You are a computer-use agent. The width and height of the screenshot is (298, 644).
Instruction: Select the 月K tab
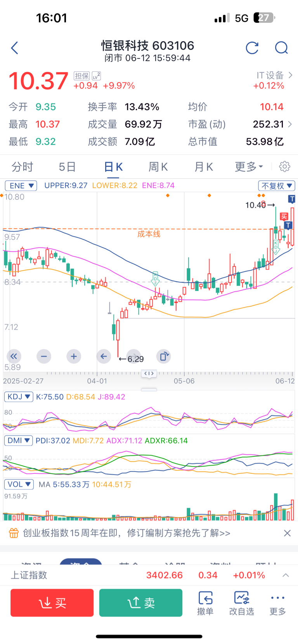tap(203, 167)
